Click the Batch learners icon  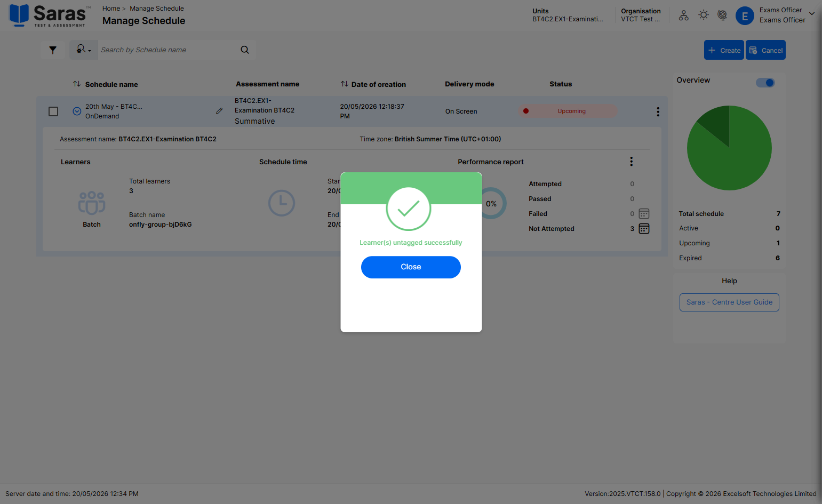[92, 203]
